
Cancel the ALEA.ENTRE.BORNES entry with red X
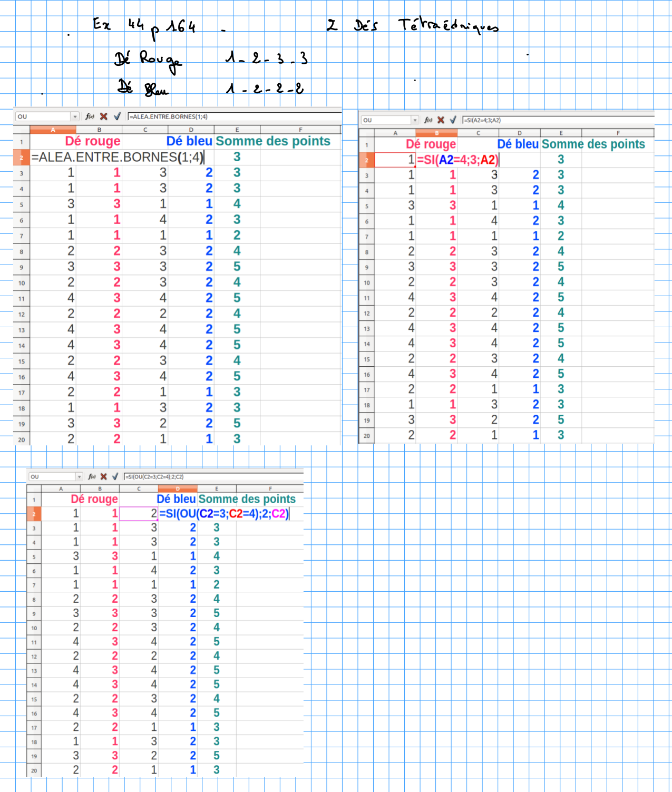[x=104, y=116]
